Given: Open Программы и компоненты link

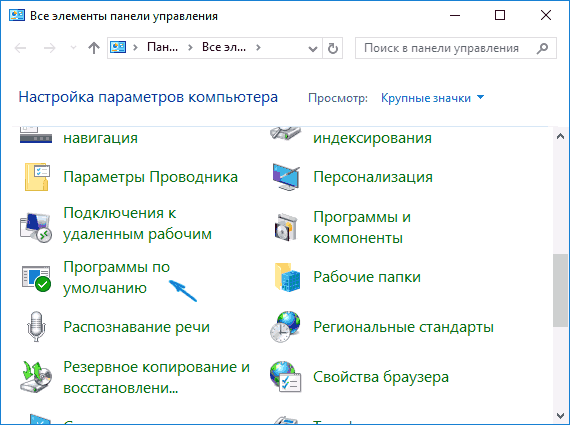Looking at the screenshot, I should [x=362, y=228].
